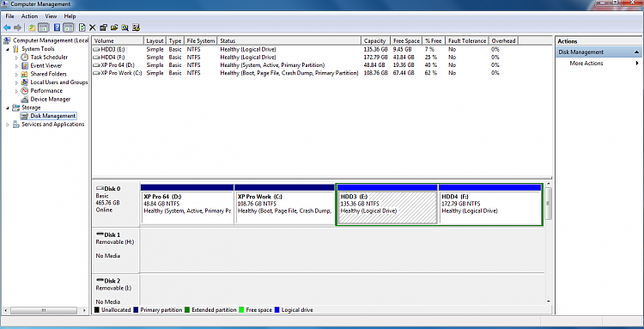
Task: Select Computer Management (Local) root node
Action: [51, 40]
